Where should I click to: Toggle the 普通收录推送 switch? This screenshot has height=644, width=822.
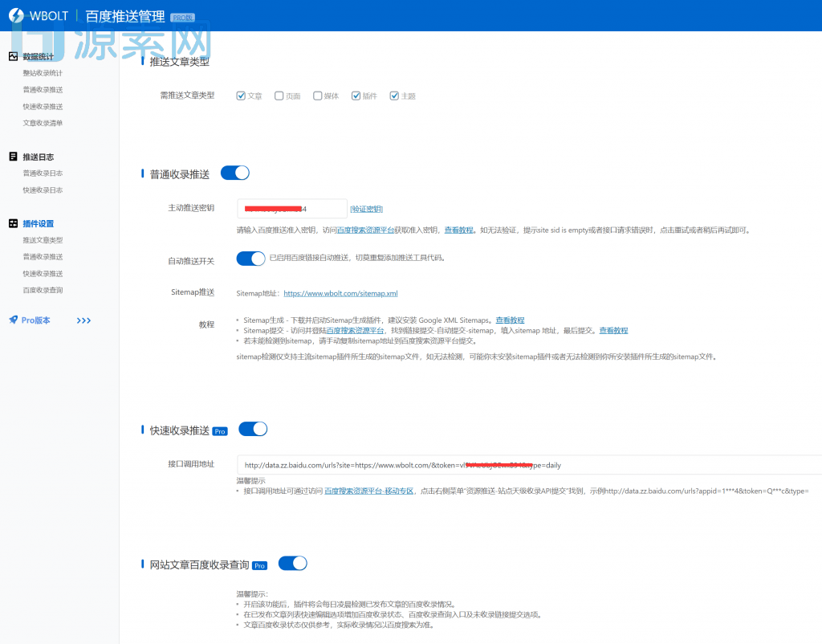(x=234, y=173)
